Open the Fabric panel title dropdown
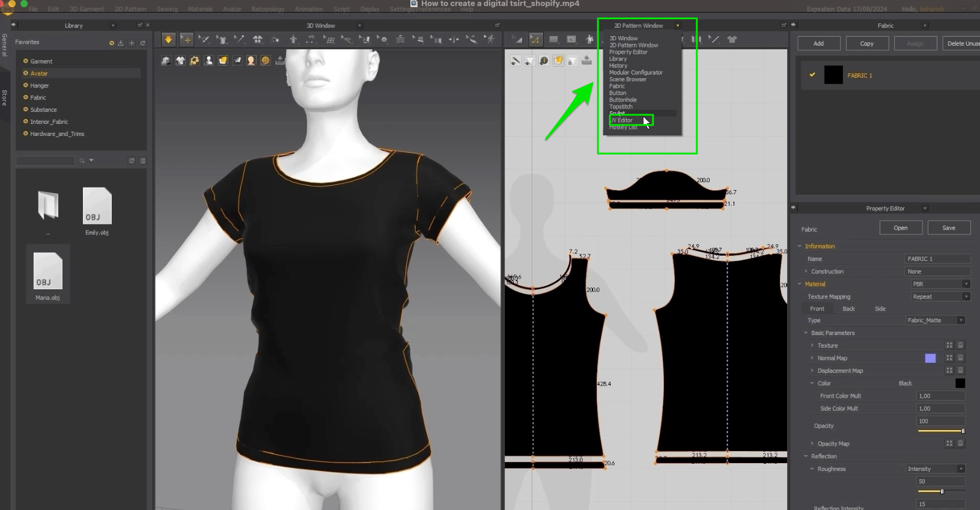The height and width of the screenshot is (510, 980). (925, 26)
